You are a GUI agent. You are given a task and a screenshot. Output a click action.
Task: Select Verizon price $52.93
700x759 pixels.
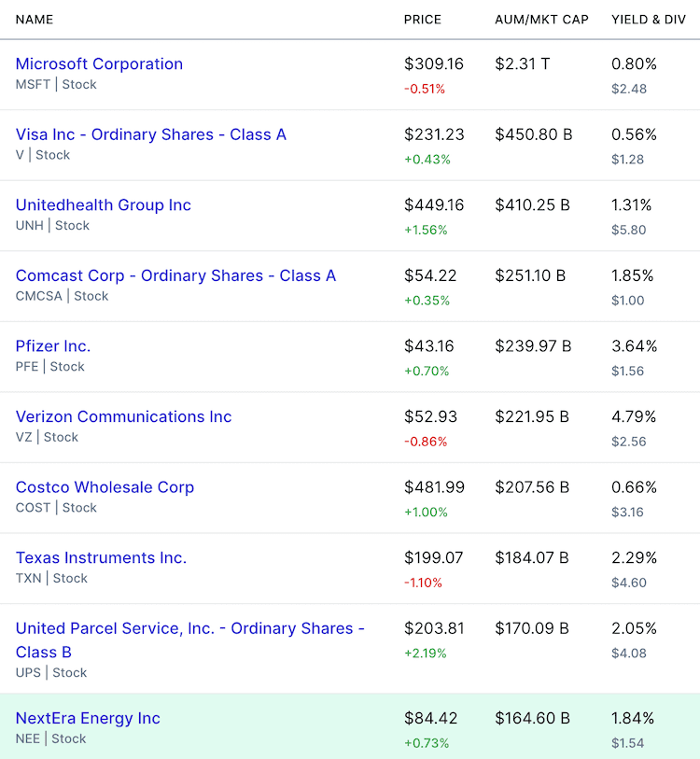[430, 416]
